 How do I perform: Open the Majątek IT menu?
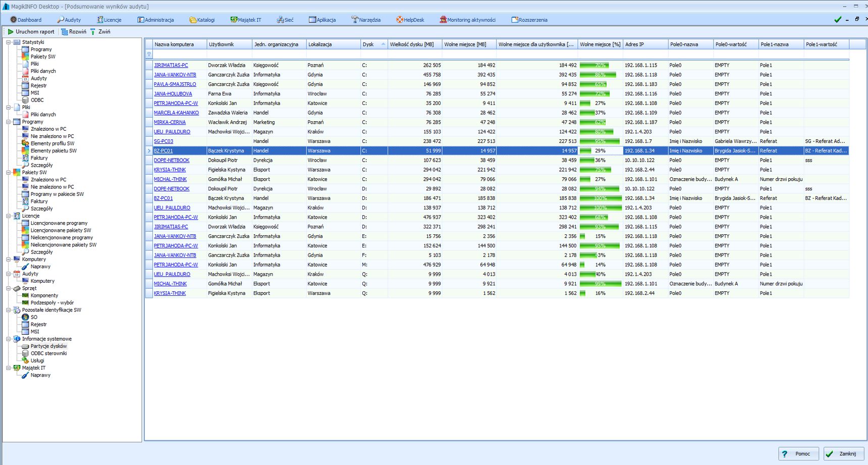click(x=246, y=20)
